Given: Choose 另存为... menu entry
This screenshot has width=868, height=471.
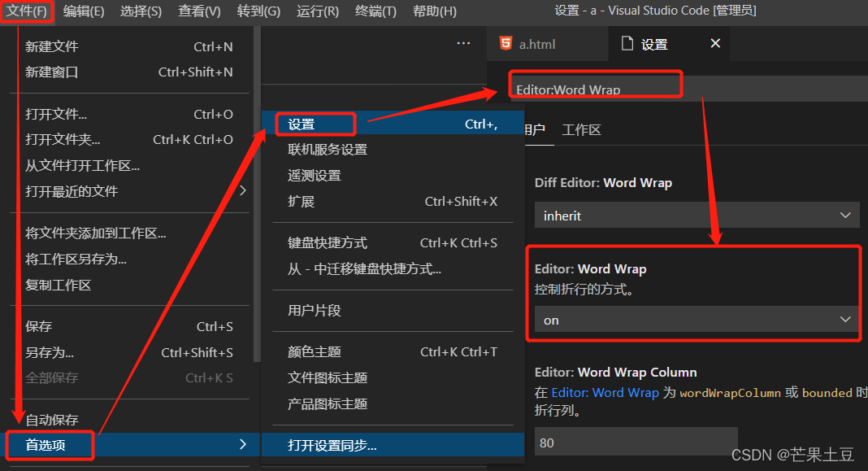Looking at the screenshot, I should pos(129,353).
